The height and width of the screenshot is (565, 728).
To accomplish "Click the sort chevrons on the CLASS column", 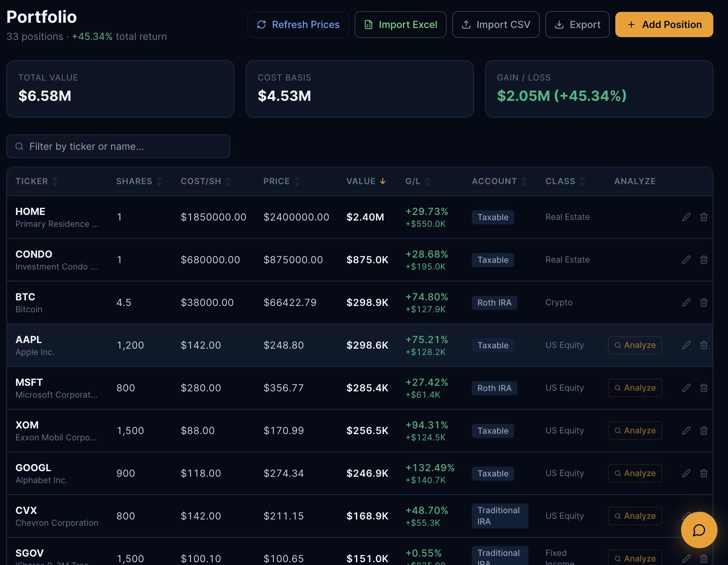I will tap(582, 181).
